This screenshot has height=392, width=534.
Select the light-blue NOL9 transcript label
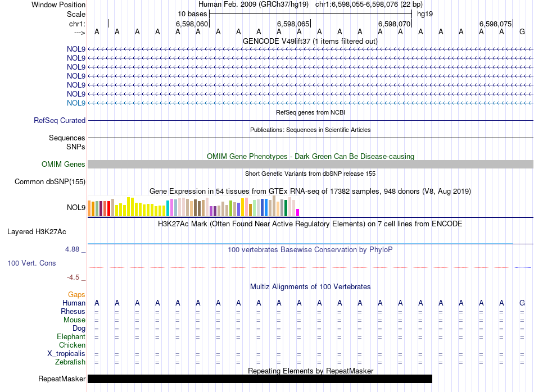tap(76, 103)
